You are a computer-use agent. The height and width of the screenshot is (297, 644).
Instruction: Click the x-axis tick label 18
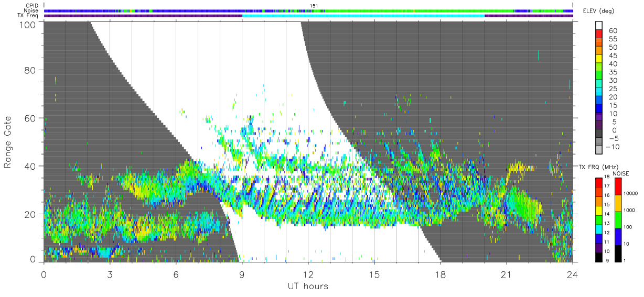[441, 274]
